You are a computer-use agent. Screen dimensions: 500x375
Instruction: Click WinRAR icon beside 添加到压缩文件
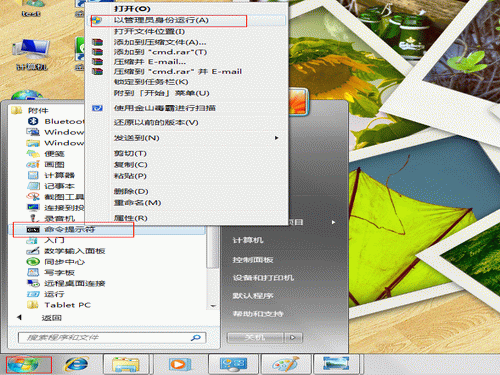97,42
